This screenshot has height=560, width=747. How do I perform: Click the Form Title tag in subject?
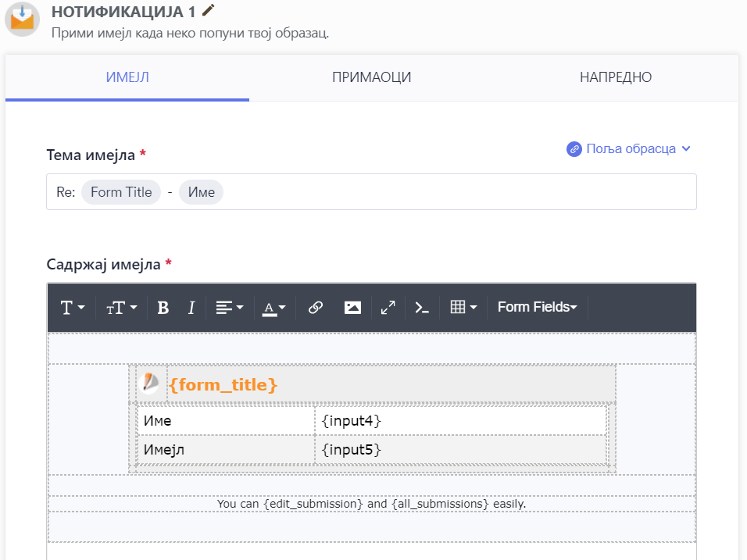(121, 192)
